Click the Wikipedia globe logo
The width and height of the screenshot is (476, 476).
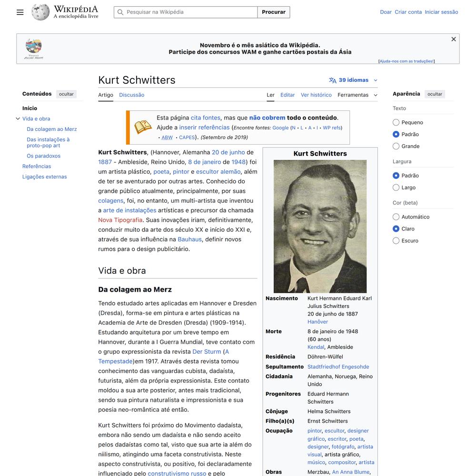click(x=40, y=12)
